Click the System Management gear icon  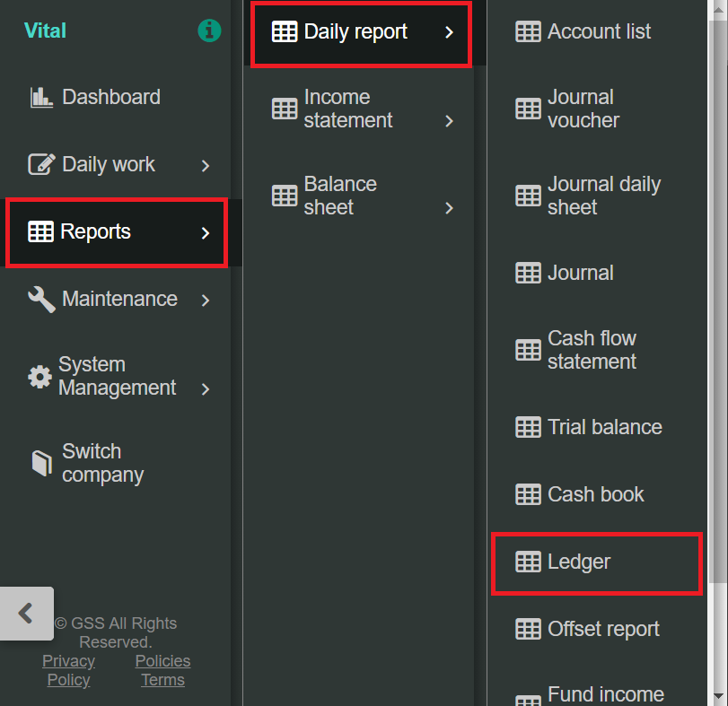39,377
